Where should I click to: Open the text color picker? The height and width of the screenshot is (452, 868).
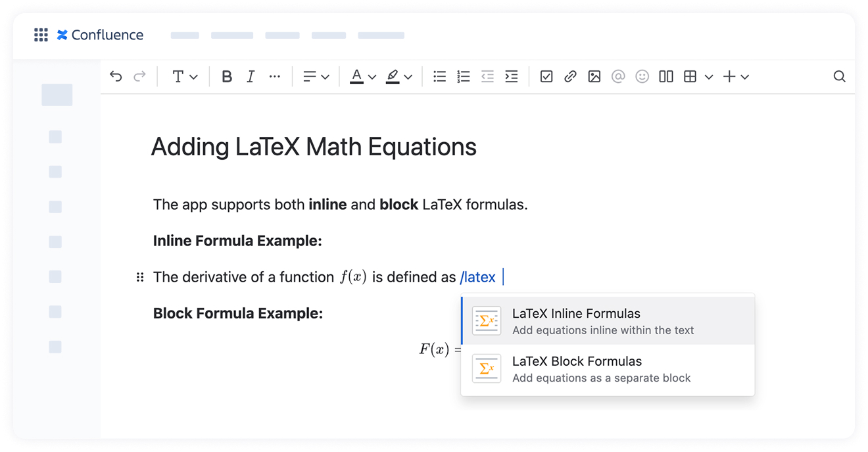[362, 76]
